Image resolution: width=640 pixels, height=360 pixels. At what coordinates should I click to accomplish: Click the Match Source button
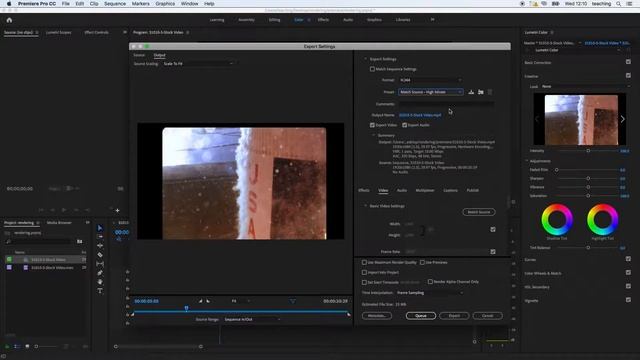pos(479,212)
